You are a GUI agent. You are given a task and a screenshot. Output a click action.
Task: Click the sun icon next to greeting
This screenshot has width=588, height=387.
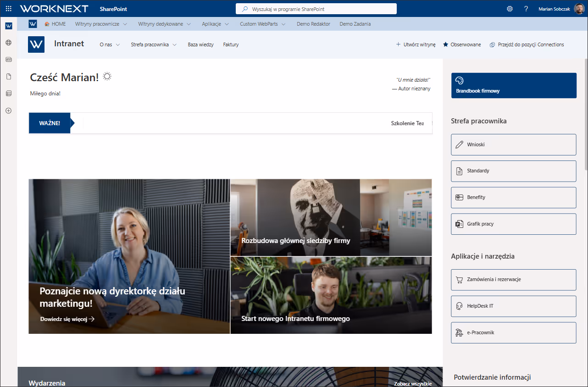tap(107, 76)
